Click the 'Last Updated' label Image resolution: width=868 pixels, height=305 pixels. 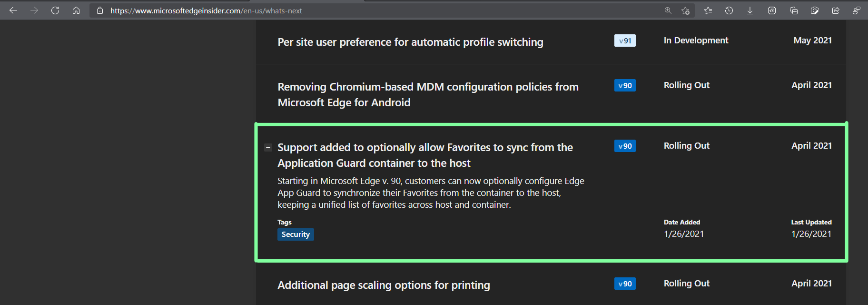tap(811, 222)
